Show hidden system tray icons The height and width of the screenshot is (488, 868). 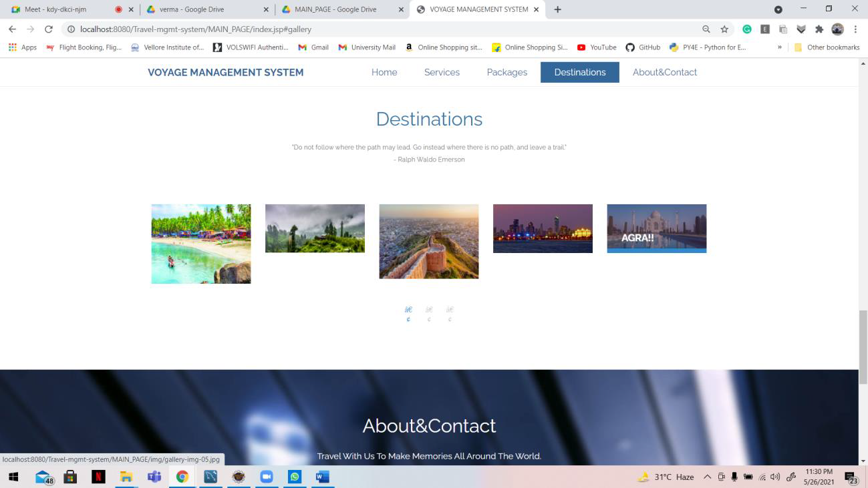pyautogui.click(x=707, y=477)
